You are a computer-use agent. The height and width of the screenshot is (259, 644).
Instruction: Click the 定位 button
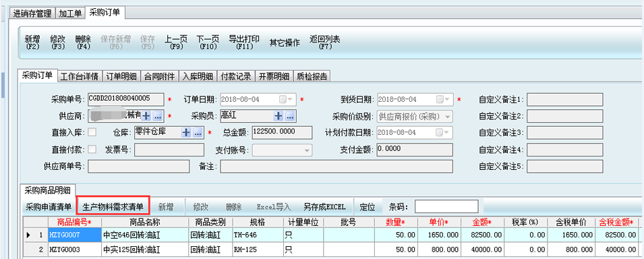point(367,207)
